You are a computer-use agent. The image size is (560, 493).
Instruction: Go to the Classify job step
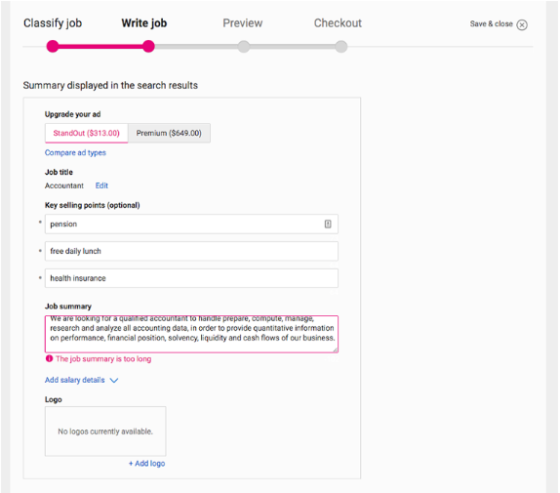(52, 23)
